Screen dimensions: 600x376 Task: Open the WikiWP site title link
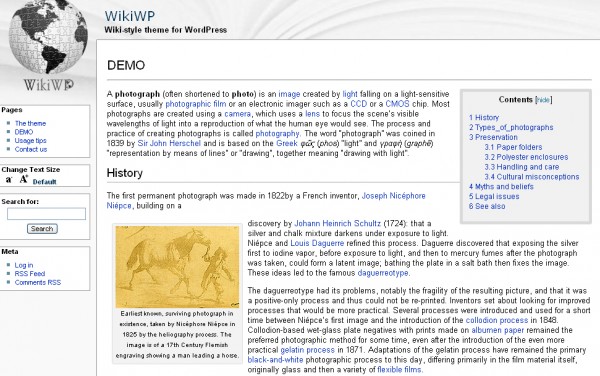(x=130, y=16)
